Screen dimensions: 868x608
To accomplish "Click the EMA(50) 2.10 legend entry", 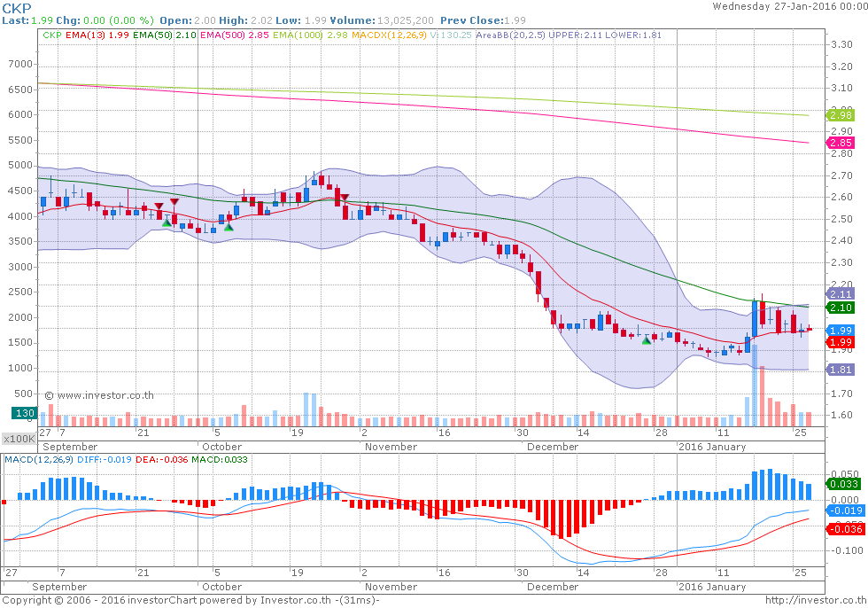I will pyautogui.click(x=165, y=35).
